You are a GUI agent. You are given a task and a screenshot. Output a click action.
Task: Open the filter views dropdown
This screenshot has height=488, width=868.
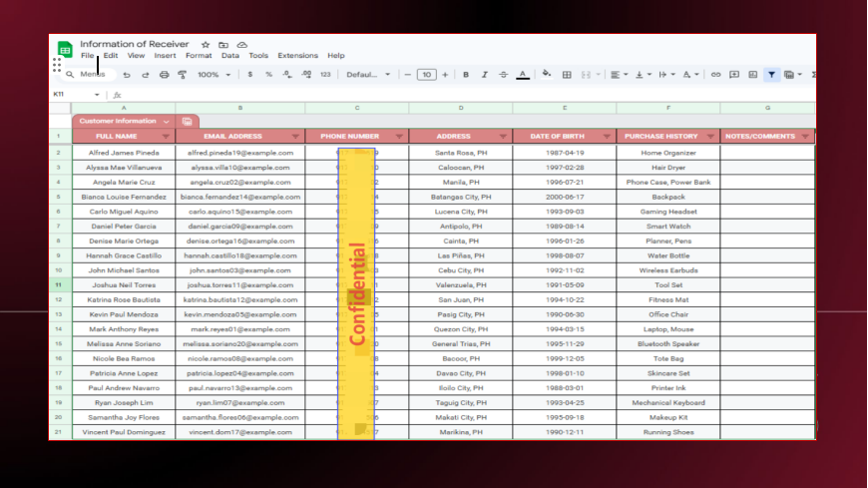point(793,75)
